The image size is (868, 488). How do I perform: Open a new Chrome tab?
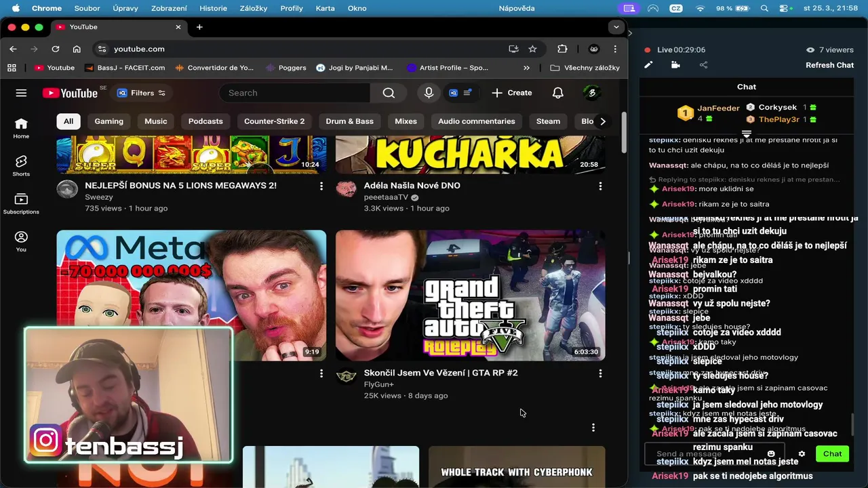199,27
